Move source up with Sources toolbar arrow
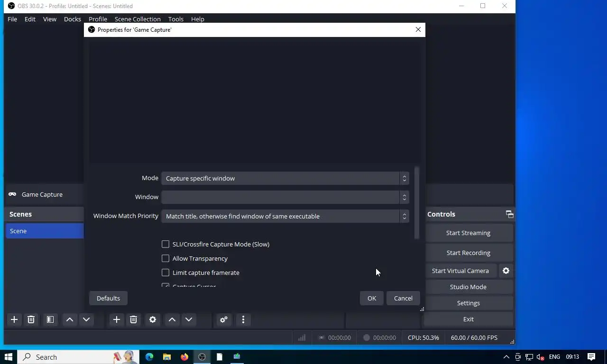Screen dimensions: 607x364 click(x=172, y=319)
